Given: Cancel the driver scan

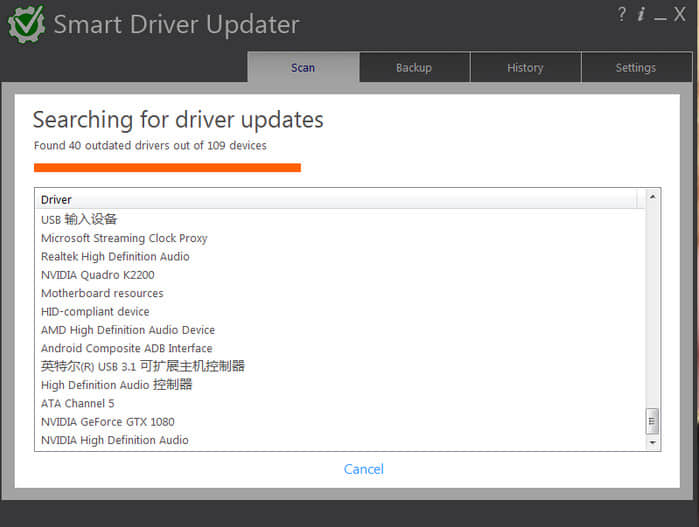Looking at the screenshot, I should (363, 469).
